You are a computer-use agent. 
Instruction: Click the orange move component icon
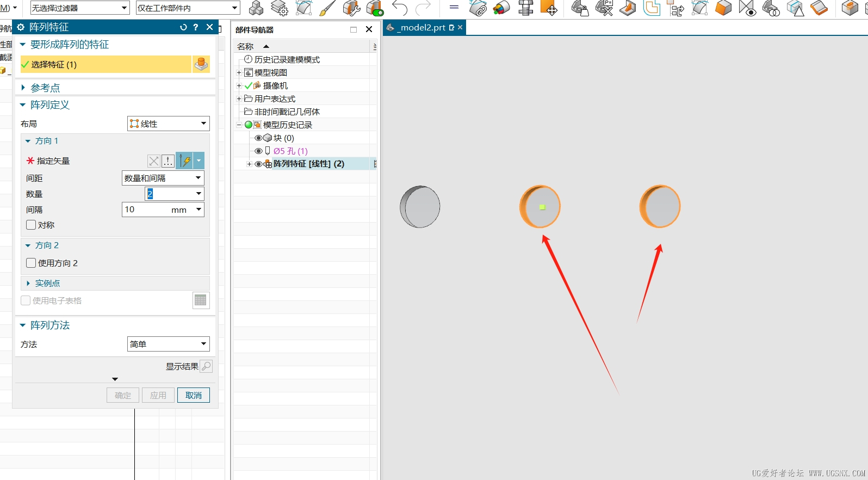(549, 8)
